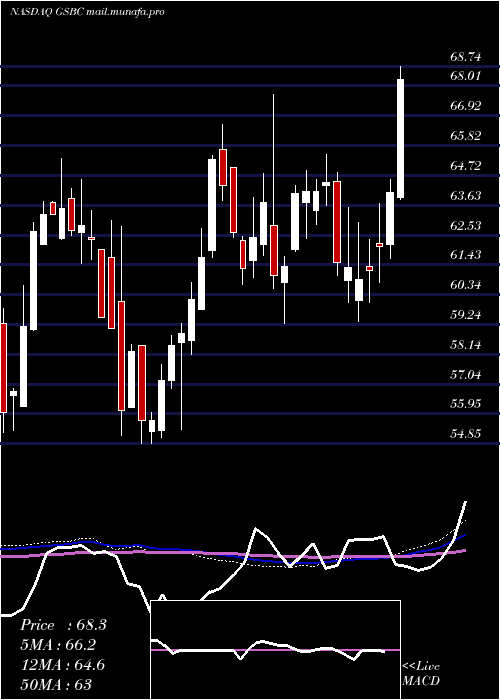Click the <<Live MACD label
The height and width of the screenshot is (700, 500).
tap(421, 674)
